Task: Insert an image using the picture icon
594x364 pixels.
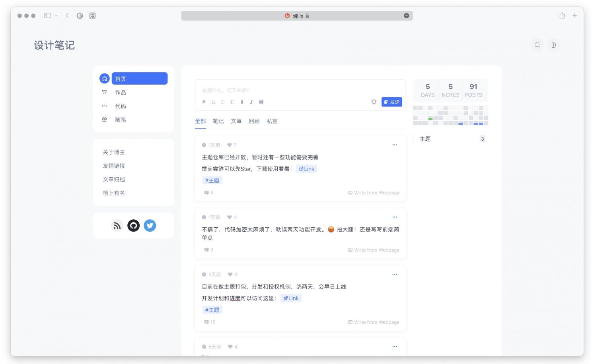Action: click(261, 102)
